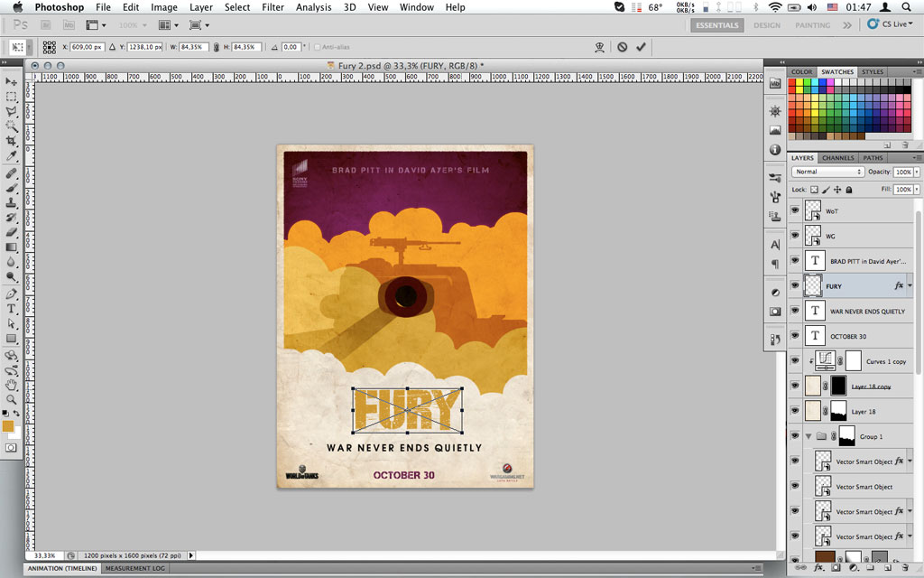
Task: Select the Horizontal Type tool
Action: tap(11, 309)
